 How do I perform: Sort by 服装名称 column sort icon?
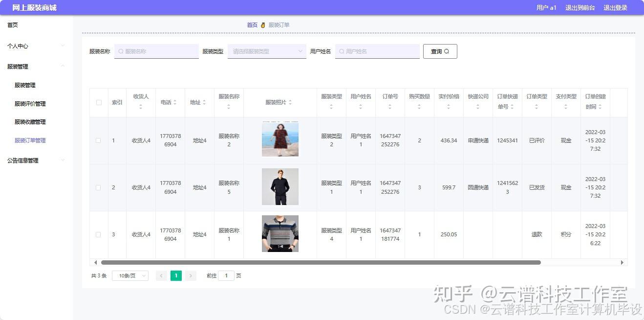[x=229, y=106]
